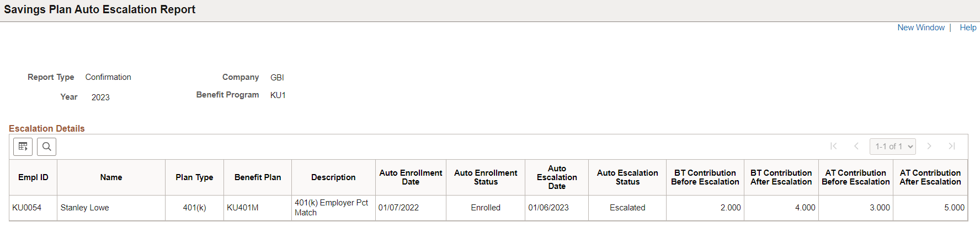This screenshot has width=980, height=233.
Task: Open the New Window link
Action: [x=920, y=28]
